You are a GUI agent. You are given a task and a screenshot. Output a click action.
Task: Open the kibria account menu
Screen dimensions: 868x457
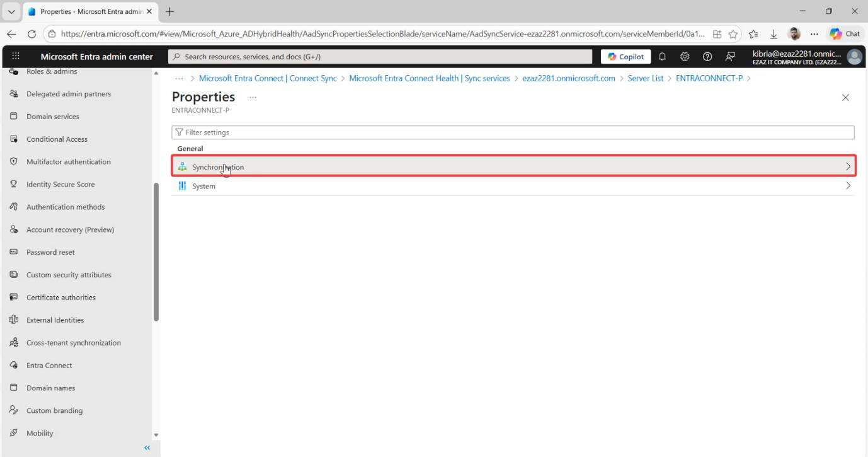806,57
